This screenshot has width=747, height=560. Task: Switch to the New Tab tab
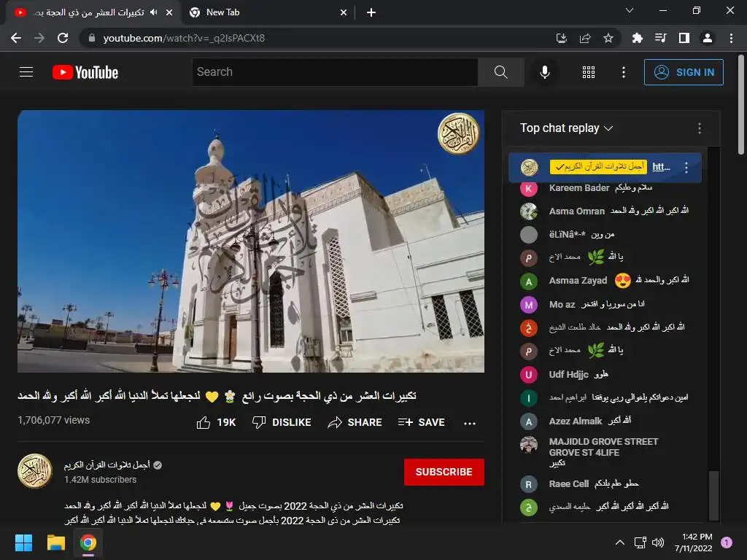pos(267,13)
